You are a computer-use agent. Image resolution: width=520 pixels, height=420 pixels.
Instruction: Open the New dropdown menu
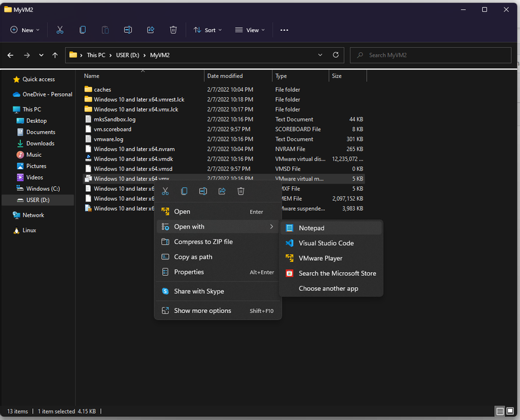[x=25, y=30]
